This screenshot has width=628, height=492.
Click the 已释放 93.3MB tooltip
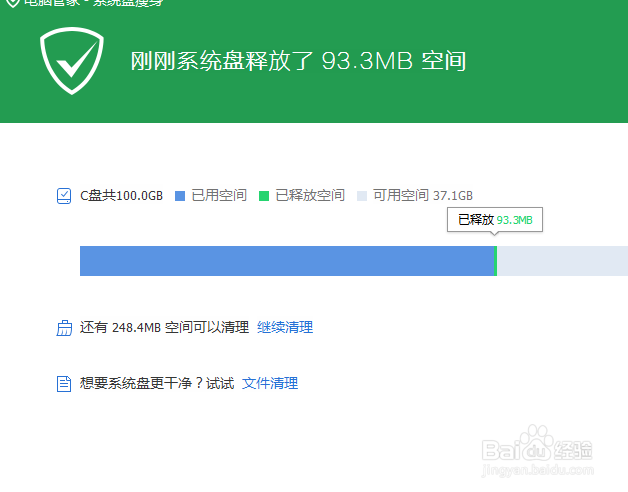(495, 220)
